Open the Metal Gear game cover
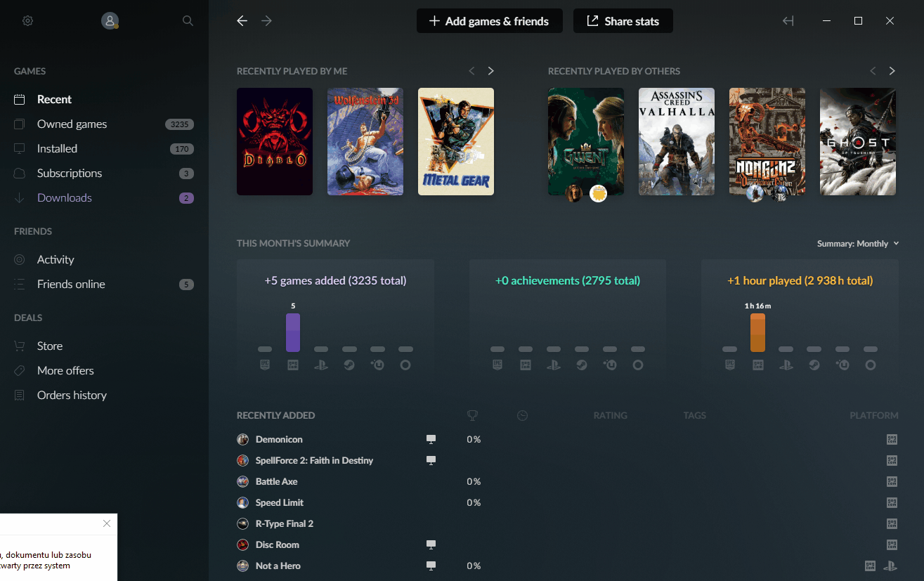This screenshot has height=581, width=924. point(456,141)
